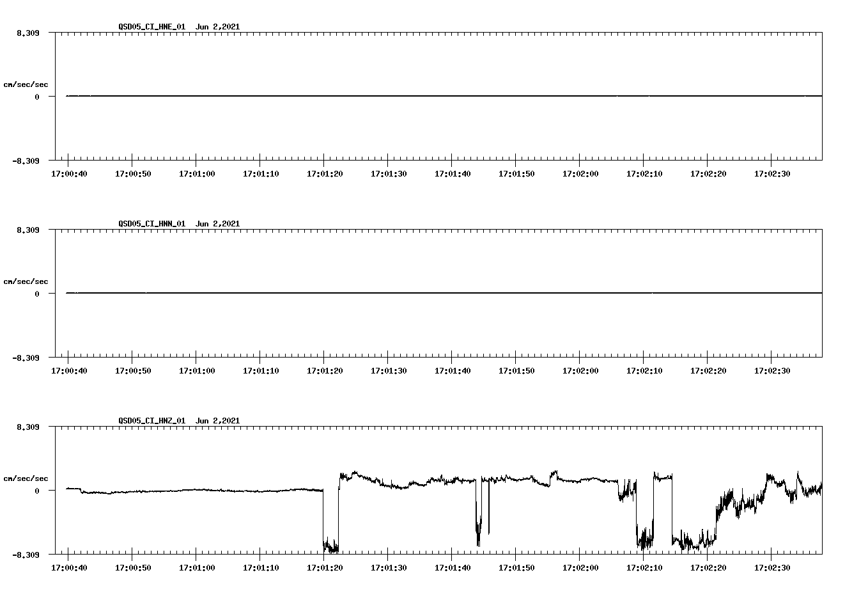This screenshot has width=868, height=591.
Task: Click the 17:01:10 label under the HNE plot
Action: (x=261, y=174)
